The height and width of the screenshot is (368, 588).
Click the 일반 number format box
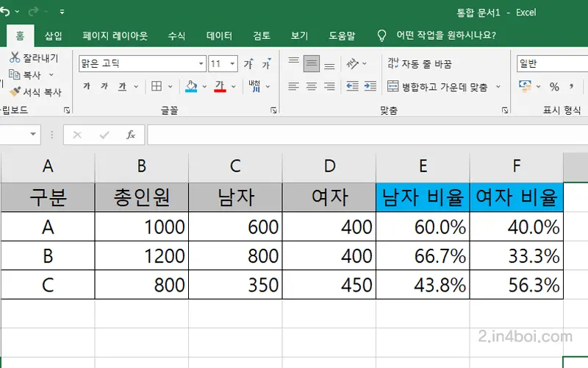pos(552,63)
